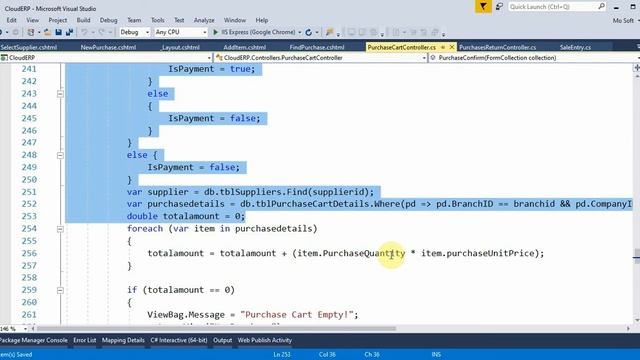Open the Debug menu
Viewport: 640px width, 360px height.
[109, 20]
